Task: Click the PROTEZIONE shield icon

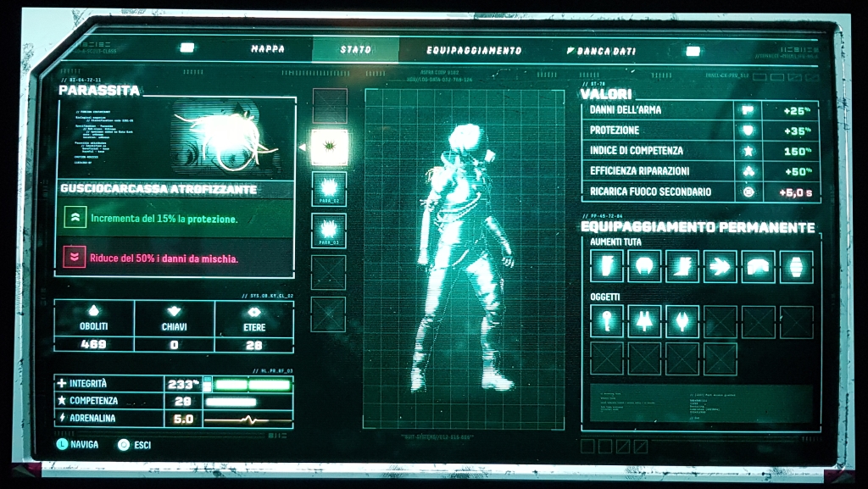Action: pyautogui.click(x=748, y=131)
